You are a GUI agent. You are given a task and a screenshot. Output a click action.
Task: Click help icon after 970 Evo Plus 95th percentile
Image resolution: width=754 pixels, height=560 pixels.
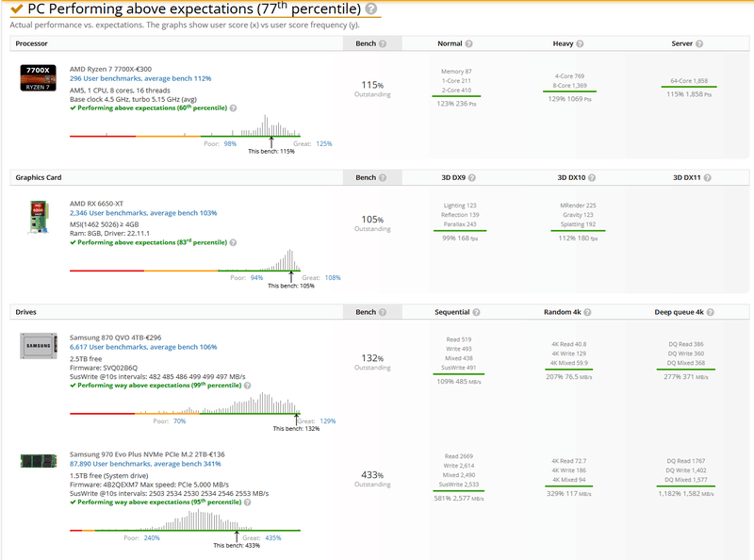pos(248,502)
